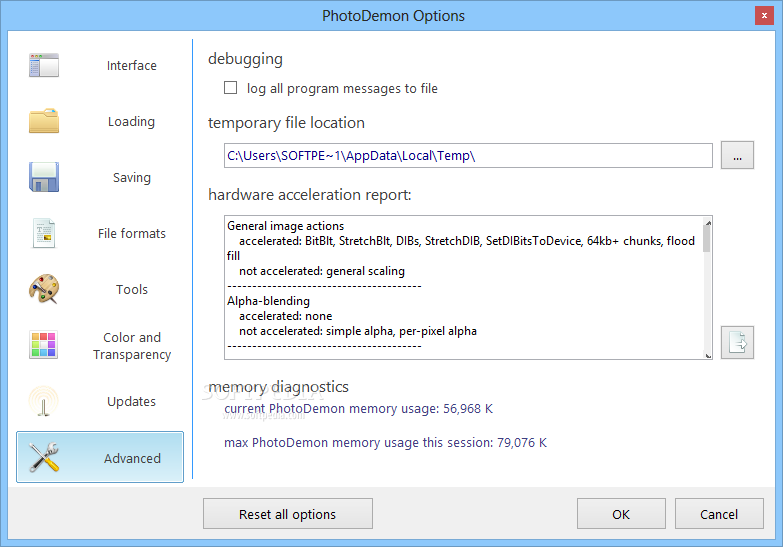
Task: Click 'accelerated: none' report line
Action: (286, 316)
